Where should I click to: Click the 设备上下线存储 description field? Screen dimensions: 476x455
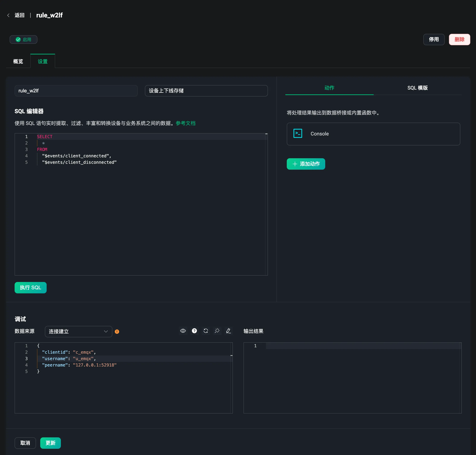206,91
